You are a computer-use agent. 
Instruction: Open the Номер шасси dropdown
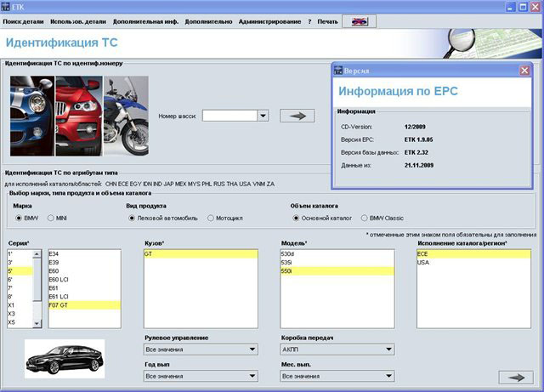[263, 116]
